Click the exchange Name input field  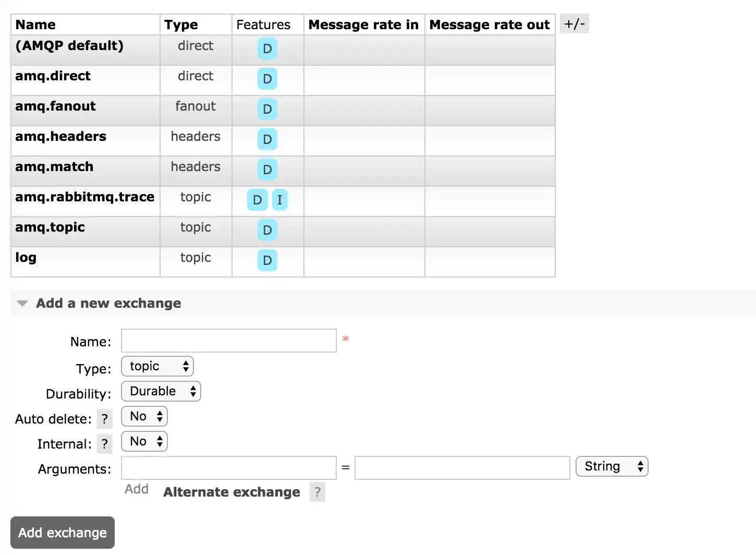(x=229, y=341)
